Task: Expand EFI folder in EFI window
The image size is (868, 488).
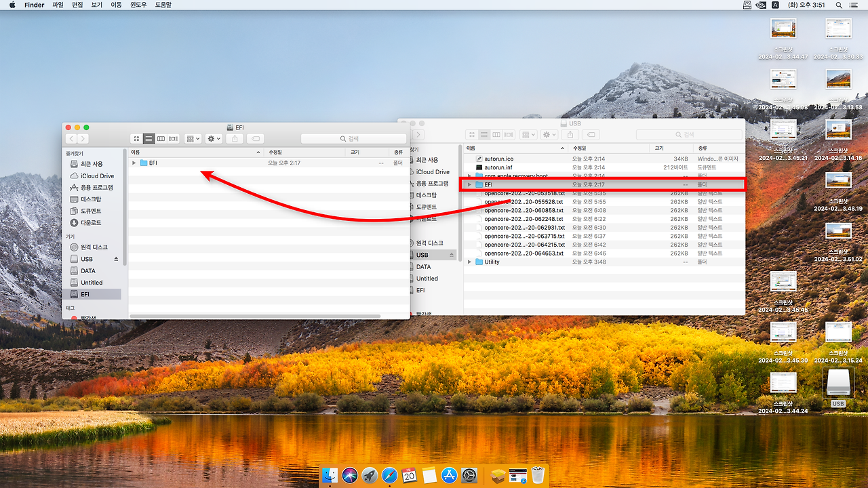Action: pos(134,163)
